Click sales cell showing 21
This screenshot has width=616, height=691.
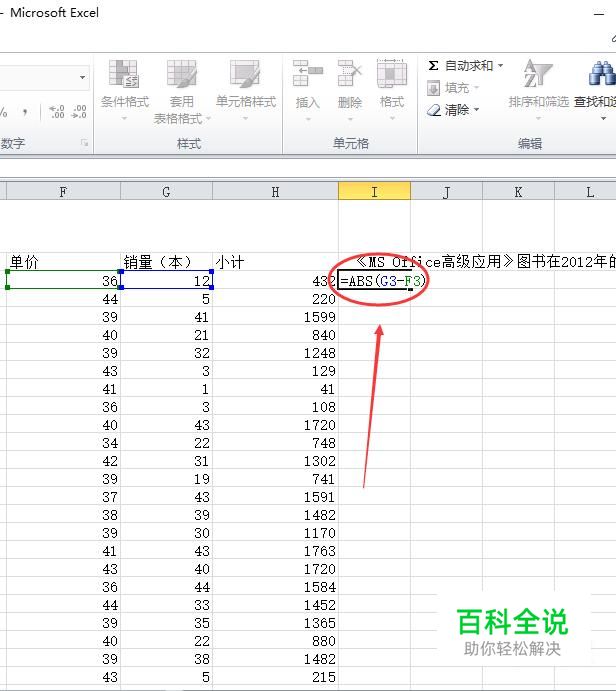point(166,334)
